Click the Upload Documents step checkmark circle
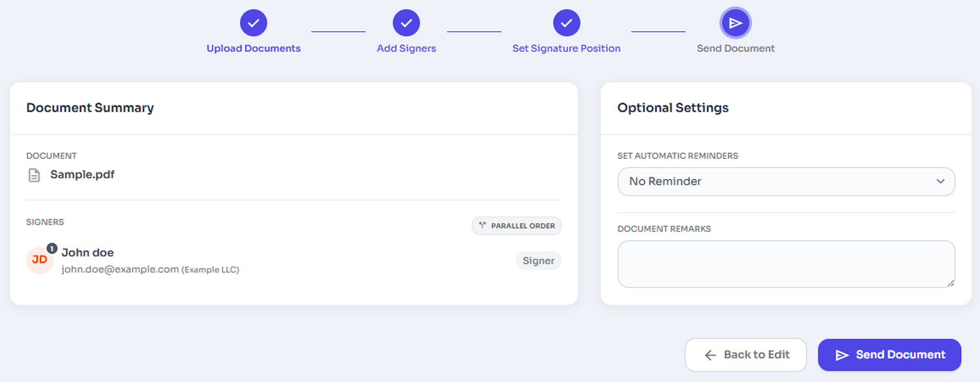This screenshot has width=980, height=382. (x=254, y=23)
